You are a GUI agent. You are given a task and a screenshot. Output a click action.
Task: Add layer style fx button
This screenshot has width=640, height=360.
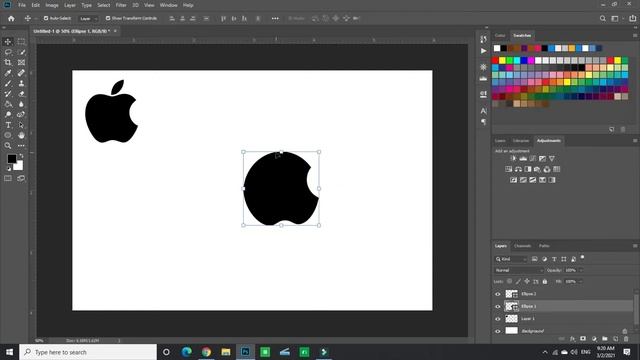pyautogui.click(x=572, y=339)
